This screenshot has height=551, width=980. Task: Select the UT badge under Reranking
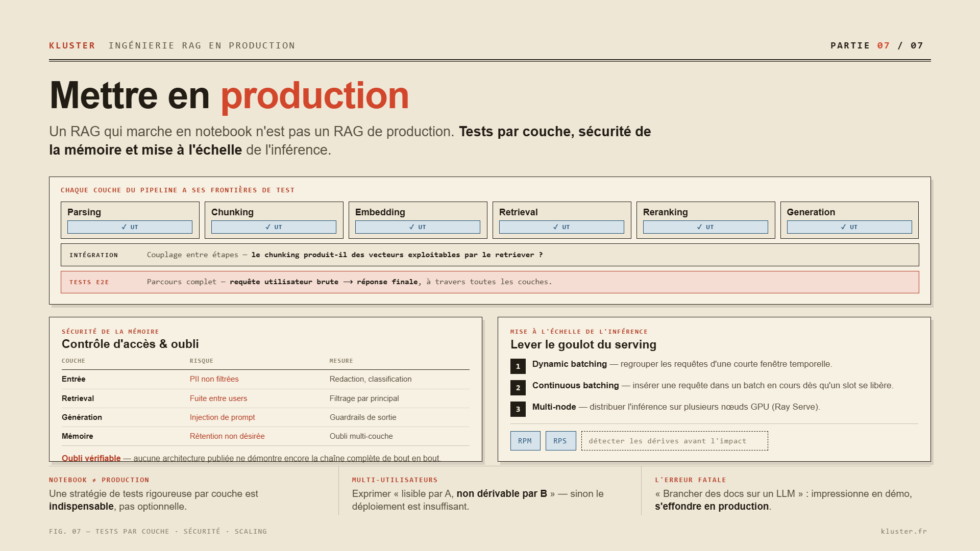pos(705,227)
